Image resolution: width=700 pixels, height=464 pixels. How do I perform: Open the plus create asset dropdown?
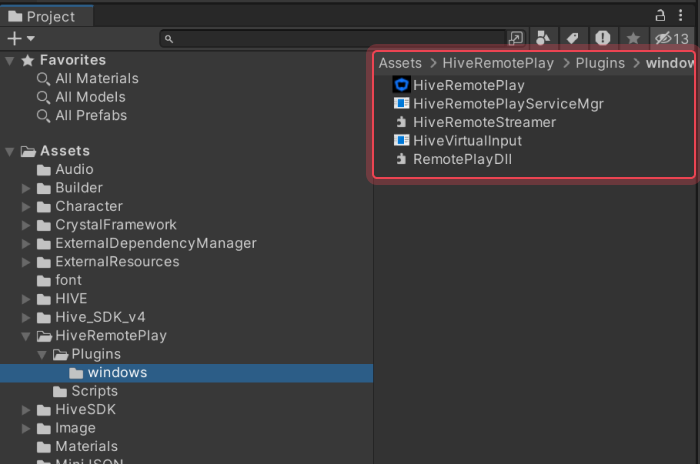pyautogui.click(x=19, y=38)
